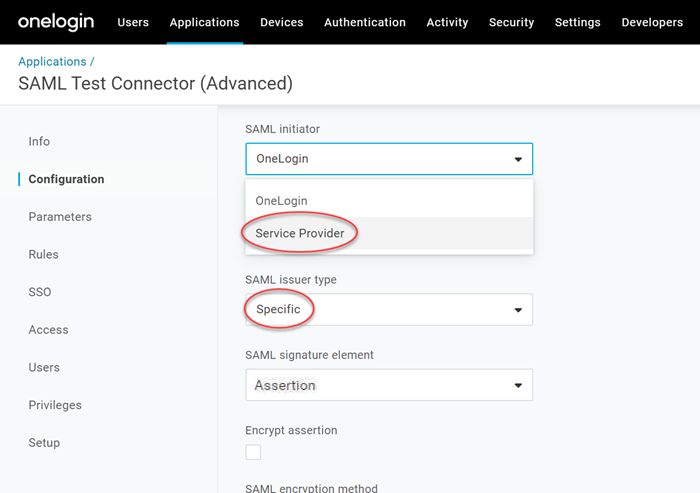
Task: Open the Rules sidebar tab
Action: point(43,255)
